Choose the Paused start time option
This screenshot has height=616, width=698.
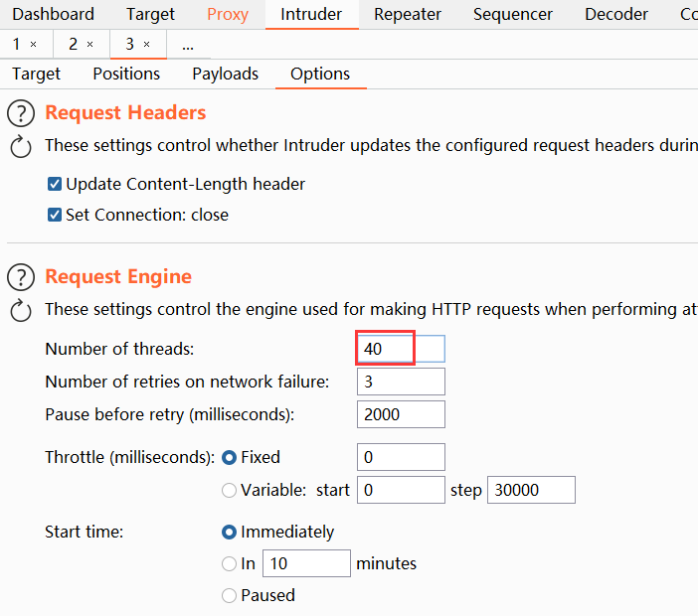click(x=230, y=596)
